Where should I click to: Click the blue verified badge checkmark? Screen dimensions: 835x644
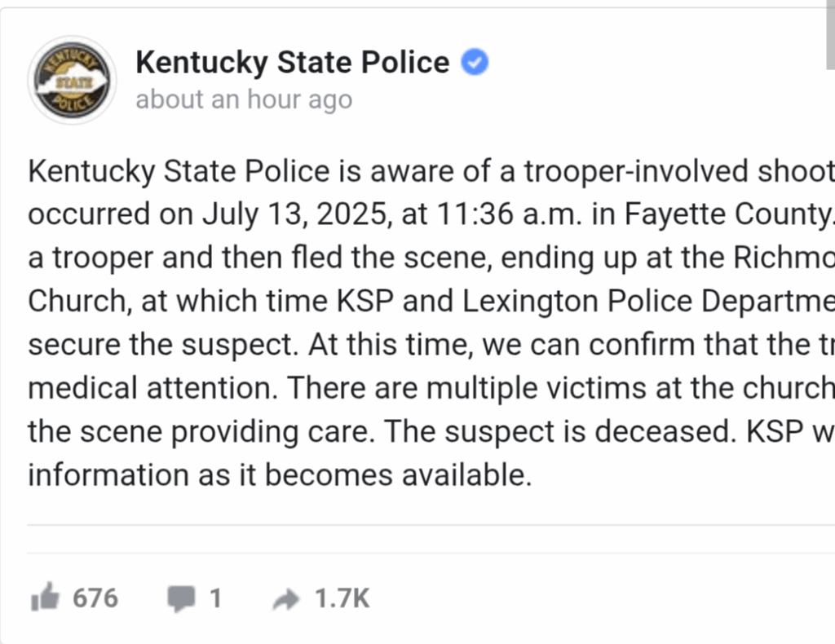[x=475, y=62]
